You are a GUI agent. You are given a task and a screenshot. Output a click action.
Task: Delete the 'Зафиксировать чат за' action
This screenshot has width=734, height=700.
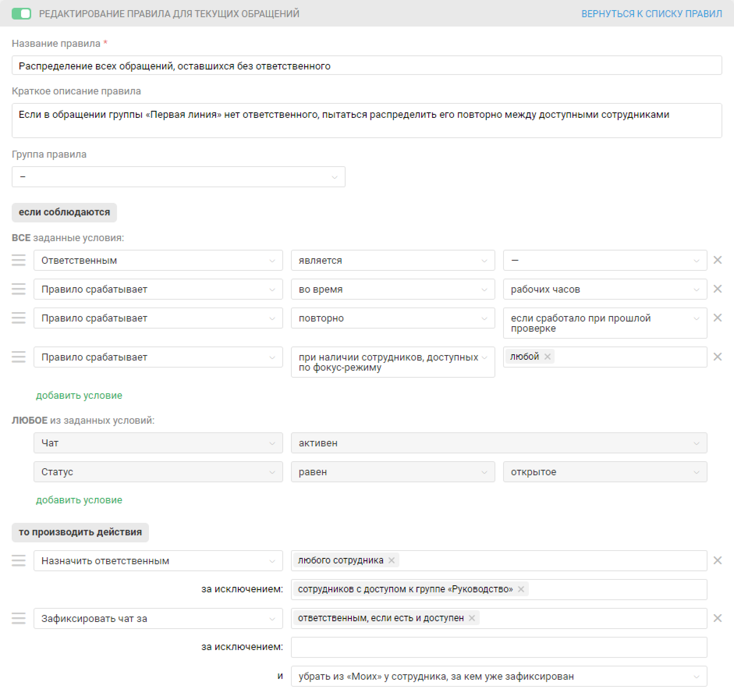tap(717, 618)
